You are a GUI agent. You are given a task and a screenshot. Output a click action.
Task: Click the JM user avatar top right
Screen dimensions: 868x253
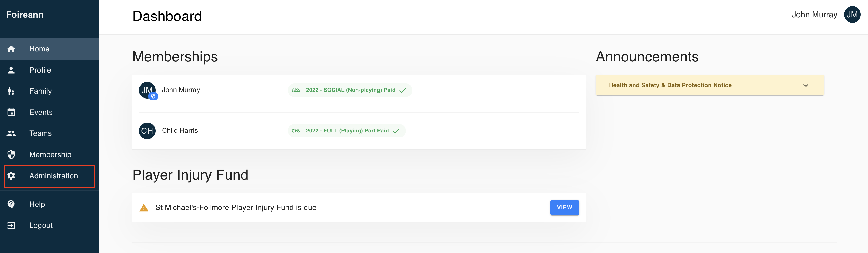pos(852,15)
